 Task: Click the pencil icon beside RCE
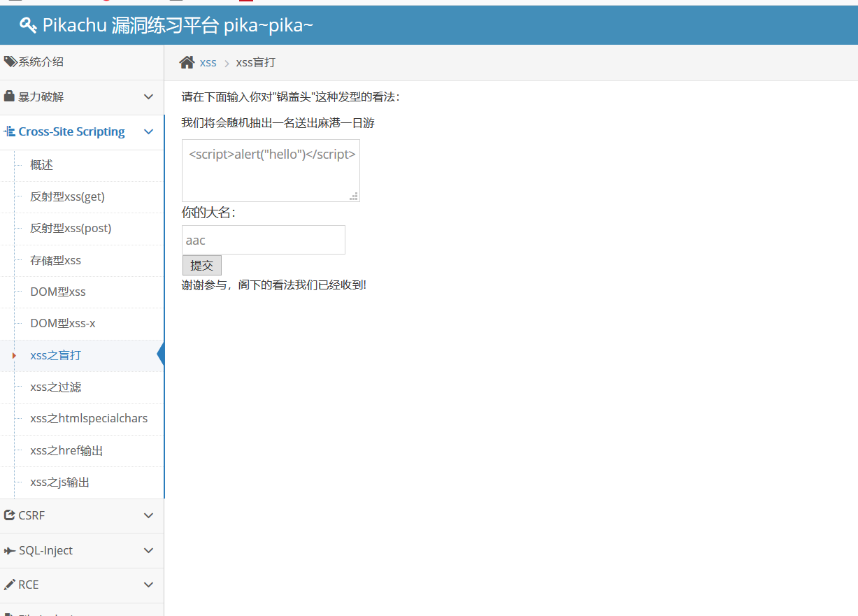(x=10, y=585)
